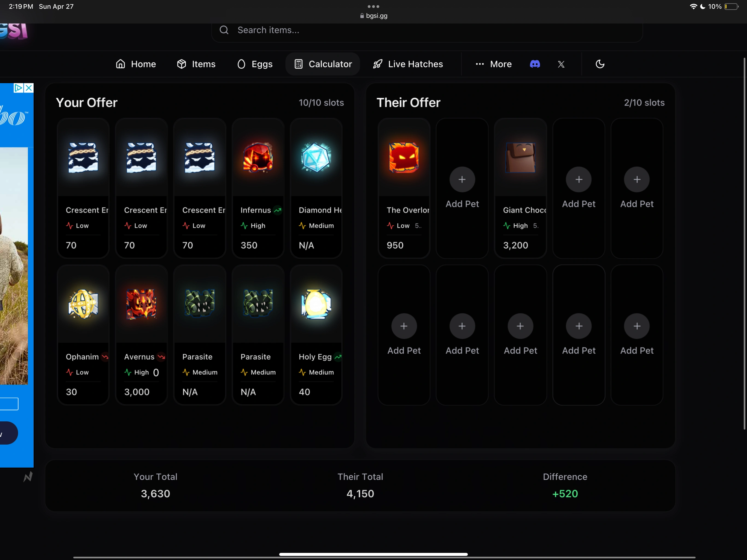Click first empty Add Pet slot in Their Offer
747x560 pixels.
462,180
